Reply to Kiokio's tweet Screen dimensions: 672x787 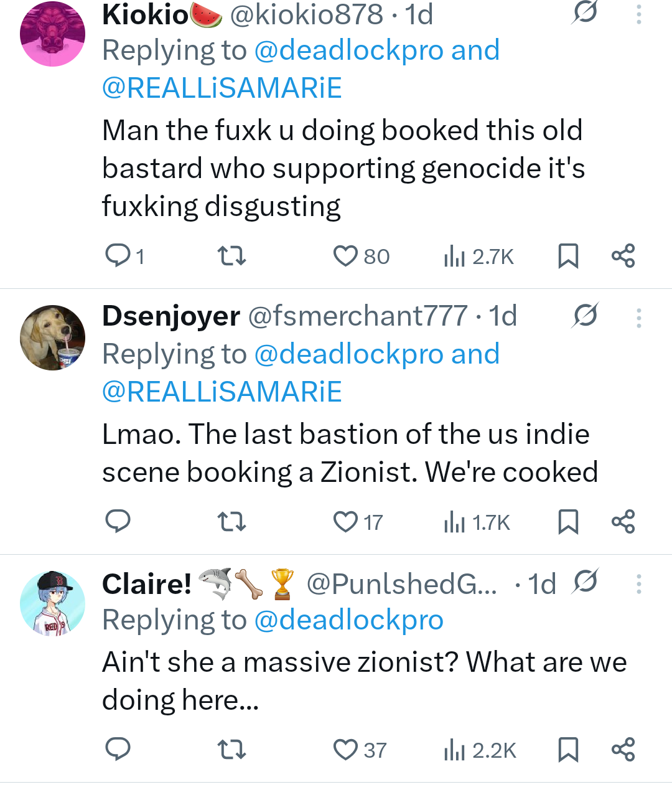[x=117, y=255]
